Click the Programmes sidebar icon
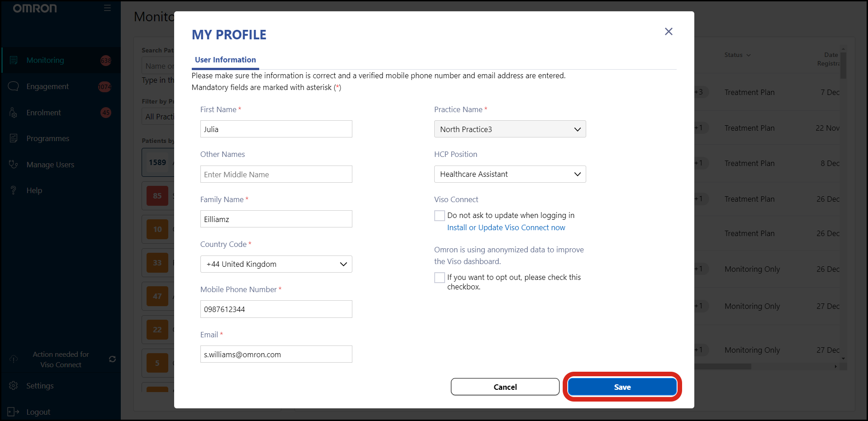Image resolution: width=868 pixels, height=421 pixels. point(14,138)
